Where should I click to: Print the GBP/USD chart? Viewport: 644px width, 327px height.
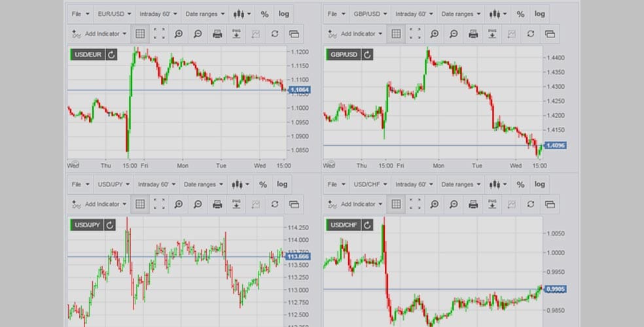coord(473,34)
